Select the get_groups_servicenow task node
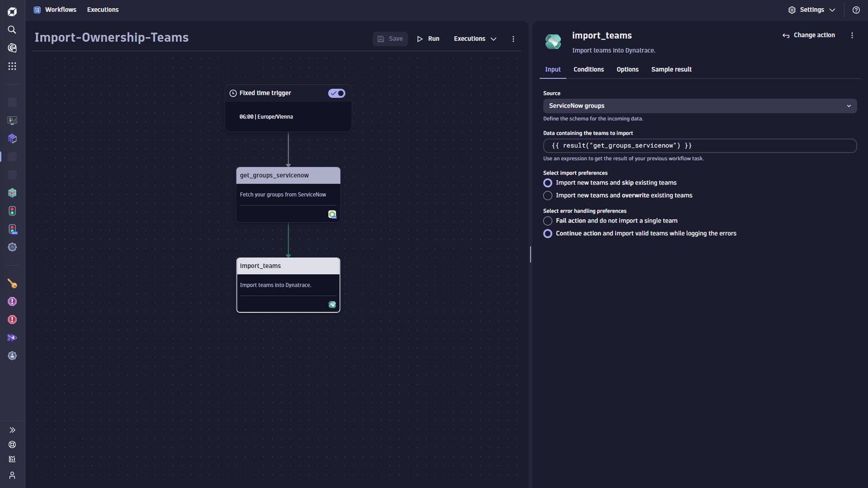868x488 pixels. (x=288, y=194)
